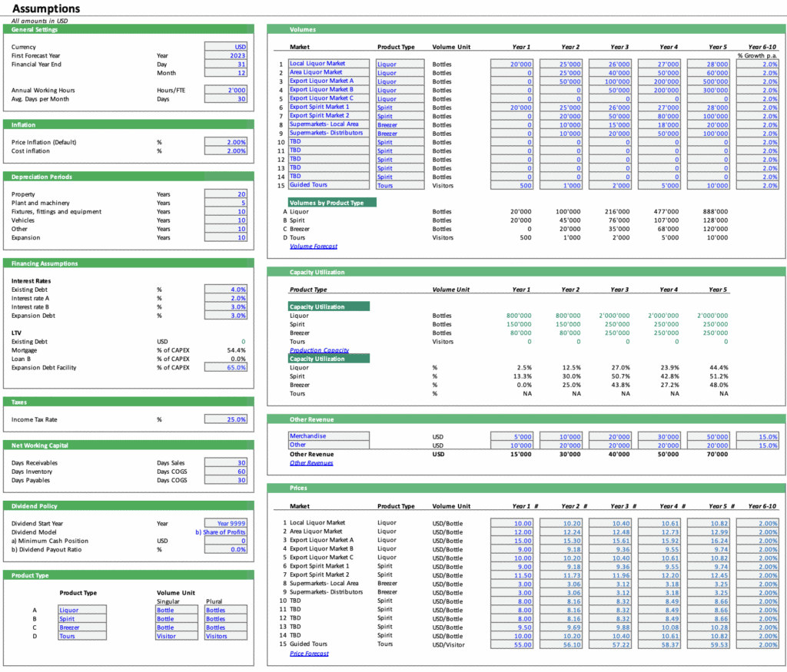This screenshot has height=672, width=787.
Task: Select Area Liquor Market Year 3 volume
Action: tap(609, 73)
